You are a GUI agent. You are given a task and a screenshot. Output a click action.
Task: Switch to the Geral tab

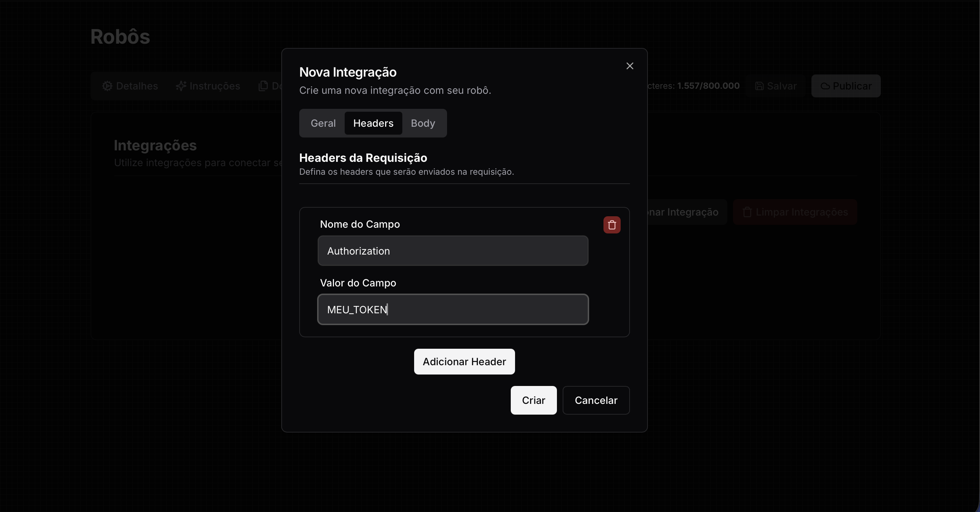pos(323,123)
